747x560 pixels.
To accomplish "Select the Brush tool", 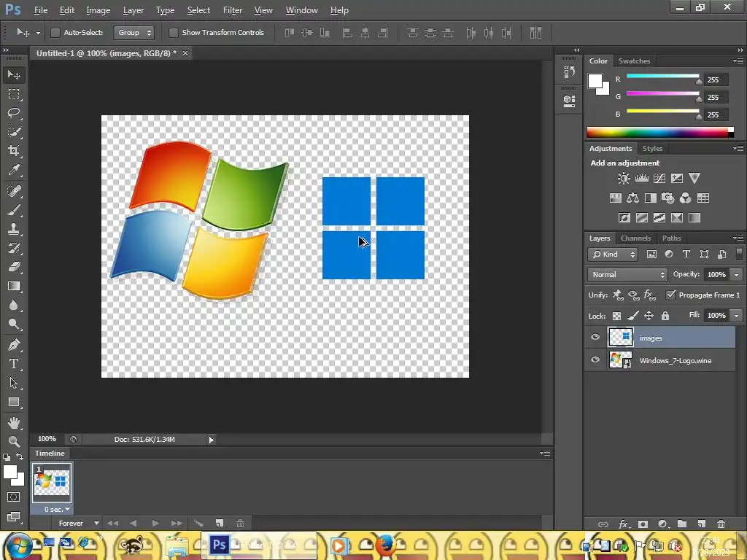I will [x=14, y=210].
